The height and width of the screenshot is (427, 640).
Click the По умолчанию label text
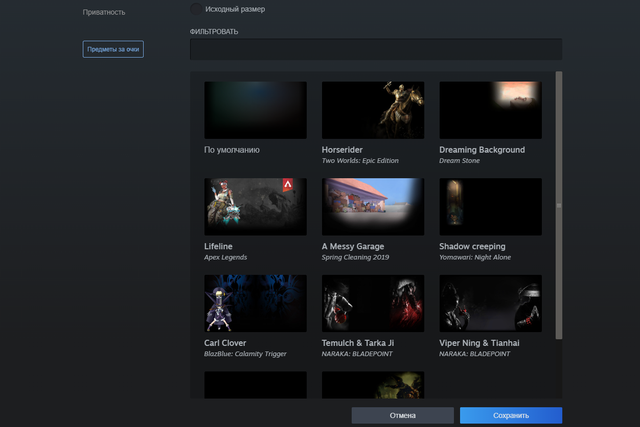coord(232,150)
